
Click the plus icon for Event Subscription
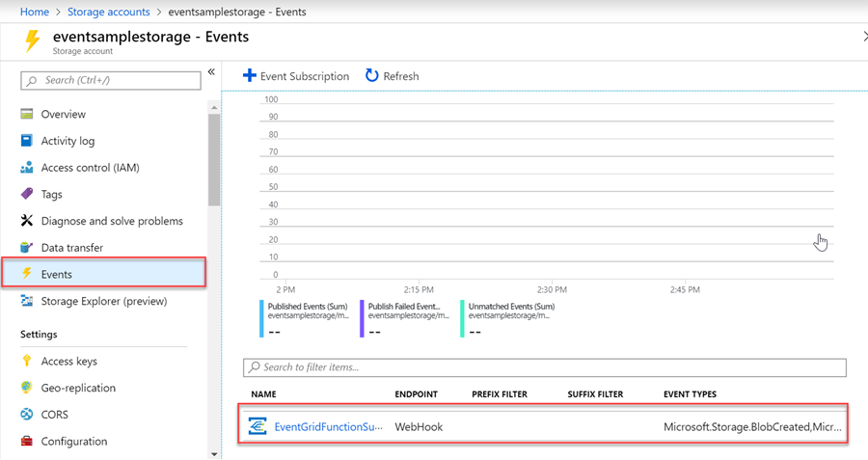coord(250,75)
